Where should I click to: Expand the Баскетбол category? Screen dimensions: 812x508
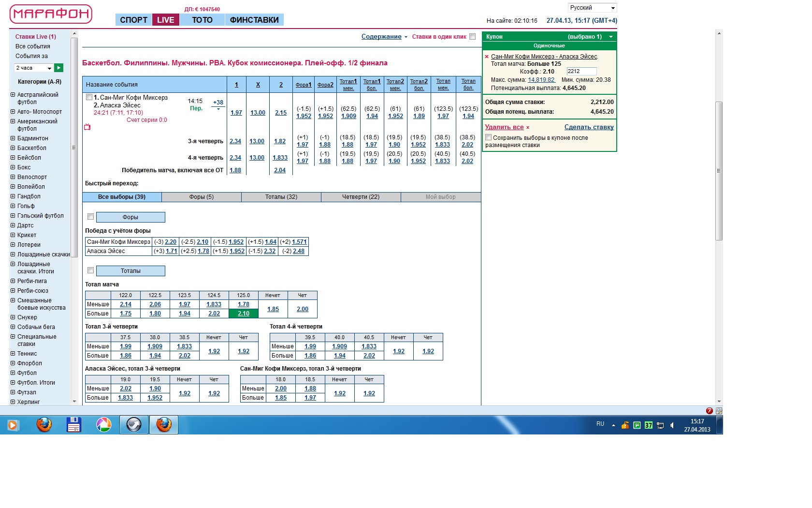point(13,148)
